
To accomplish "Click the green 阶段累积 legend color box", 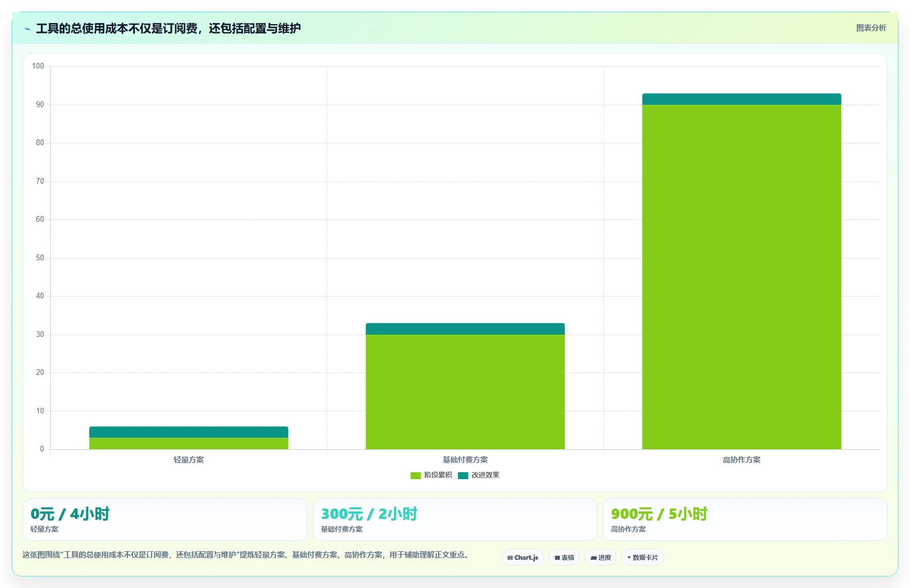I will (416, 475).
